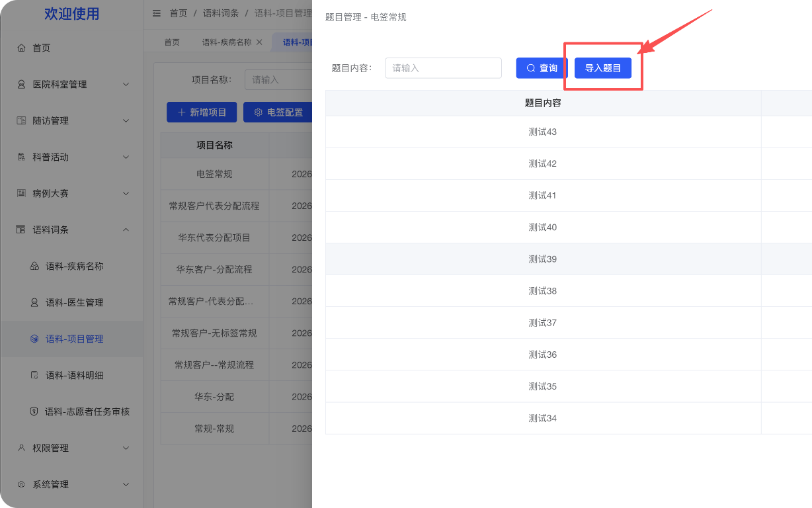This screenshot has height=508, width=812.
Task: Open the 首页 sidebar menu item
Action: coord(71,48)
